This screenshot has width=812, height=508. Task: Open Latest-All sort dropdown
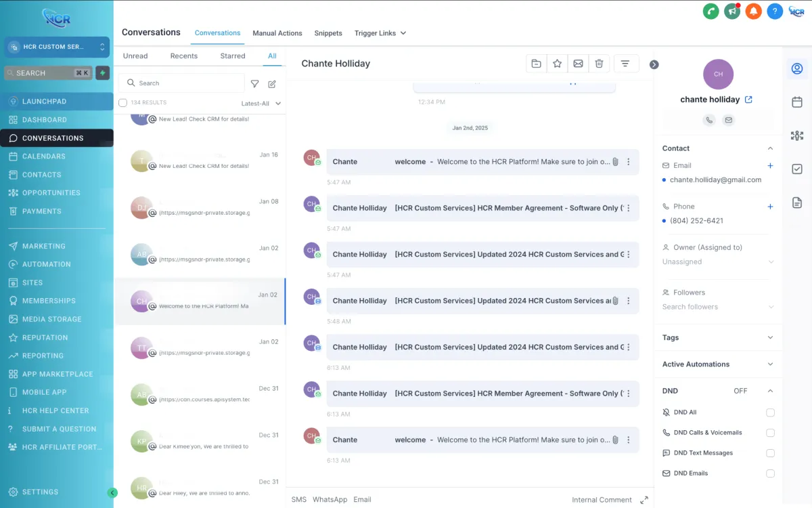(x=261, y=104)
